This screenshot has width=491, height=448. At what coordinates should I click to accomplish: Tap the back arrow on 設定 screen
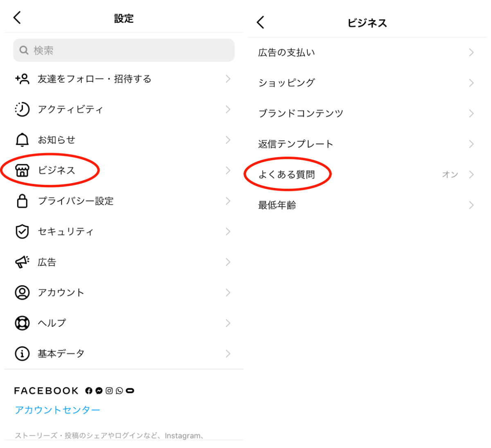(17, 18)
